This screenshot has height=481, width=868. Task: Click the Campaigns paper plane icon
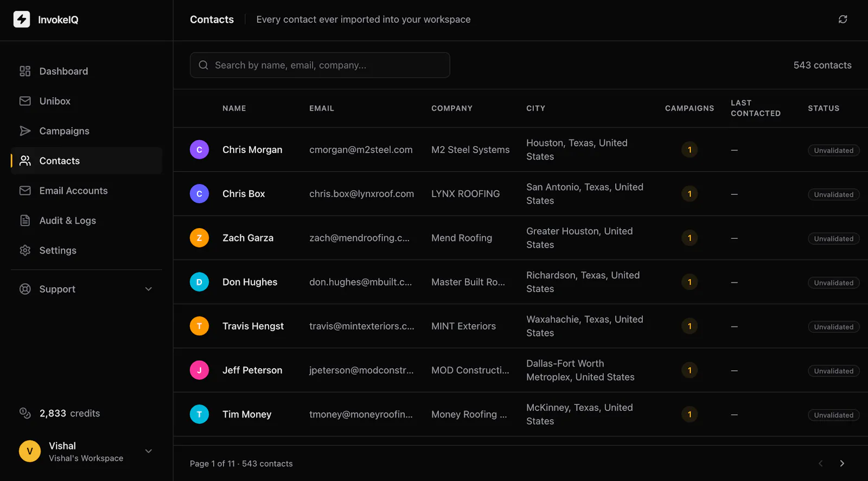pyautogui.click(x=25, y=131)
